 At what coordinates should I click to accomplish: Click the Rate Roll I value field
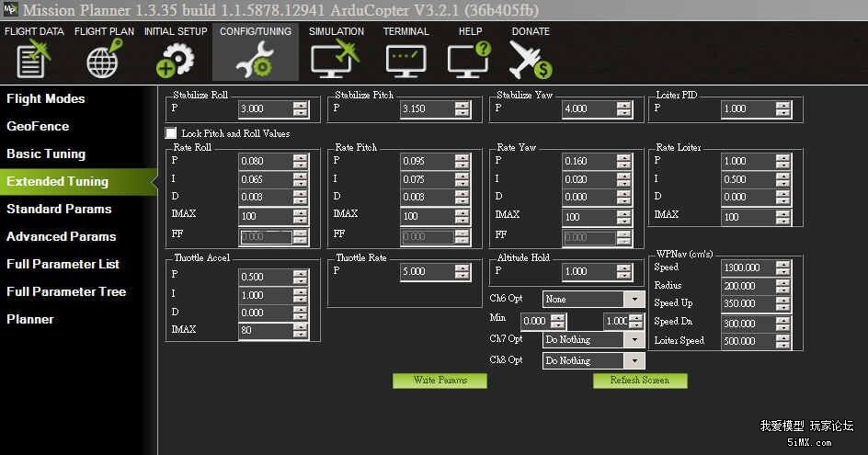click(x=266, y=179)
